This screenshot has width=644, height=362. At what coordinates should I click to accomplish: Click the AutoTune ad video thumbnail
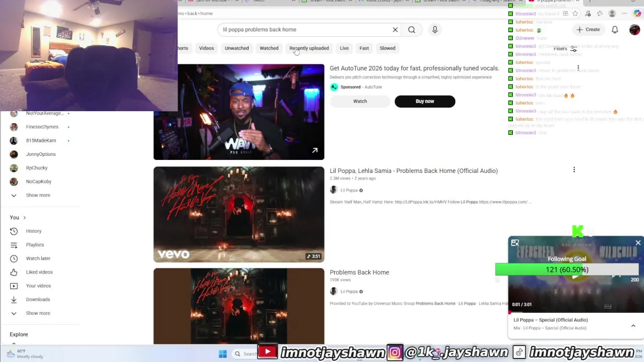pos(239,112)
